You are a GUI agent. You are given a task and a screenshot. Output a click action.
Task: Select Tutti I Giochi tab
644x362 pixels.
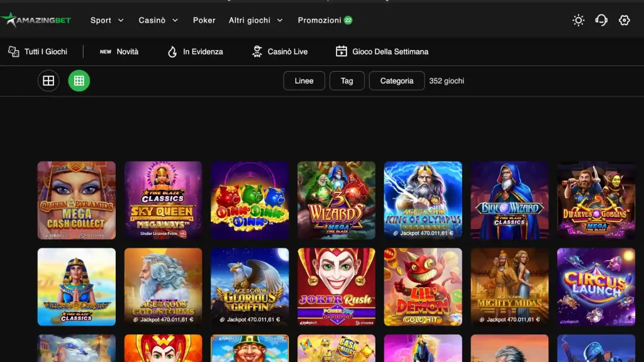[x=38, y=52]
